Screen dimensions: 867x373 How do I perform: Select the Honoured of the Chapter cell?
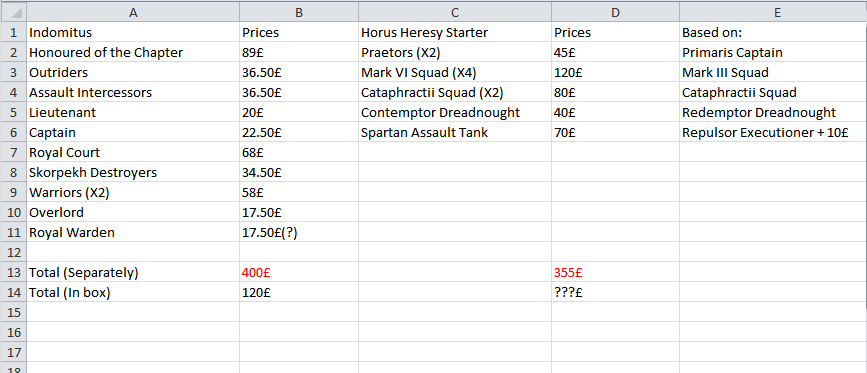133,52
